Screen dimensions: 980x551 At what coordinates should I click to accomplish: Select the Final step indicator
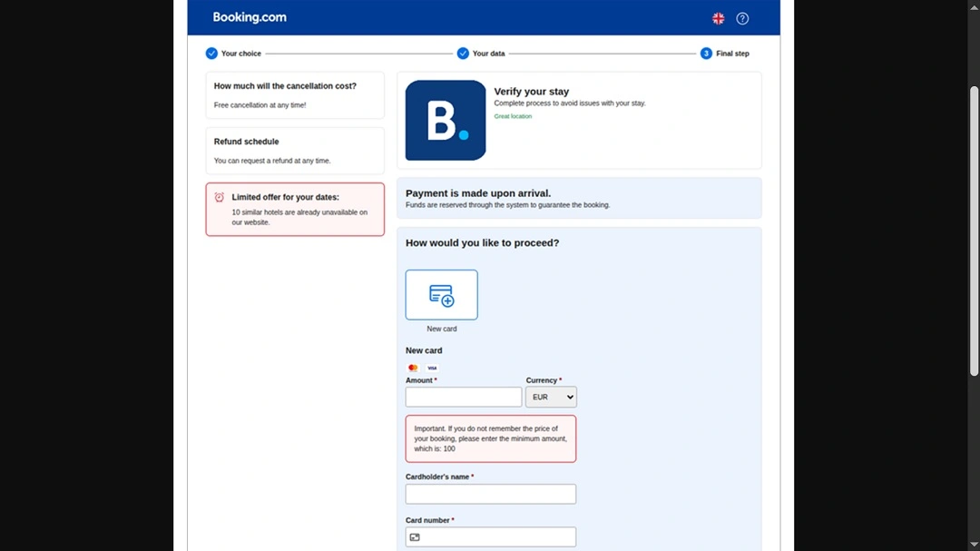click(x=706, y=54)
